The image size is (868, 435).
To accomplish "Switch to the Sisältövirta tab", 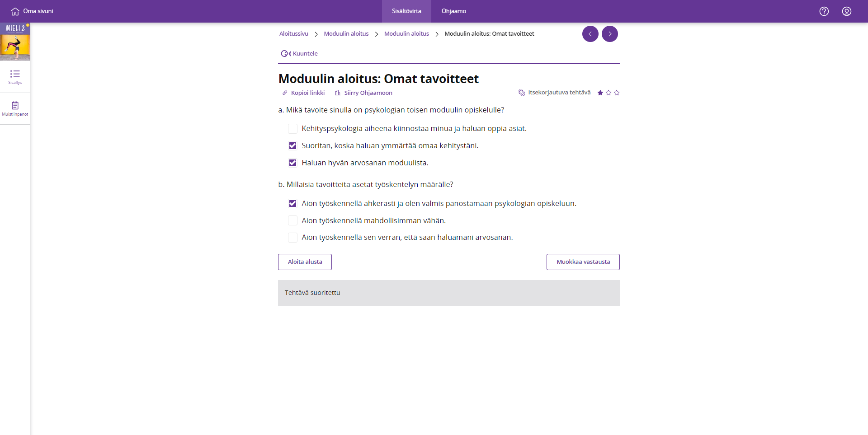I will click(406, 11).
